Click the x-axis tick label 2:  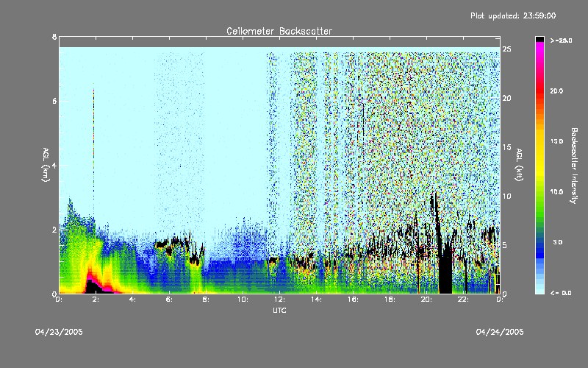pyautogui.click(x=96, y=300)
